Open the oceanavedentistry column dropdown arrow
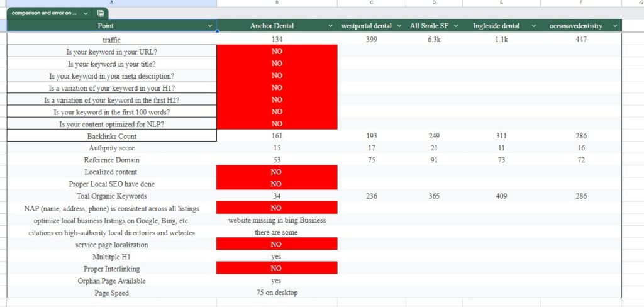The height and width of the screenshot is (307, 644). (x=615, y=26)
